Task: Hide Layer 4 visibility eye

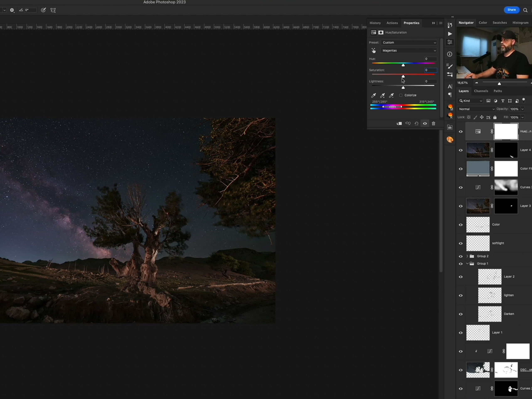Action: point(461,150)
